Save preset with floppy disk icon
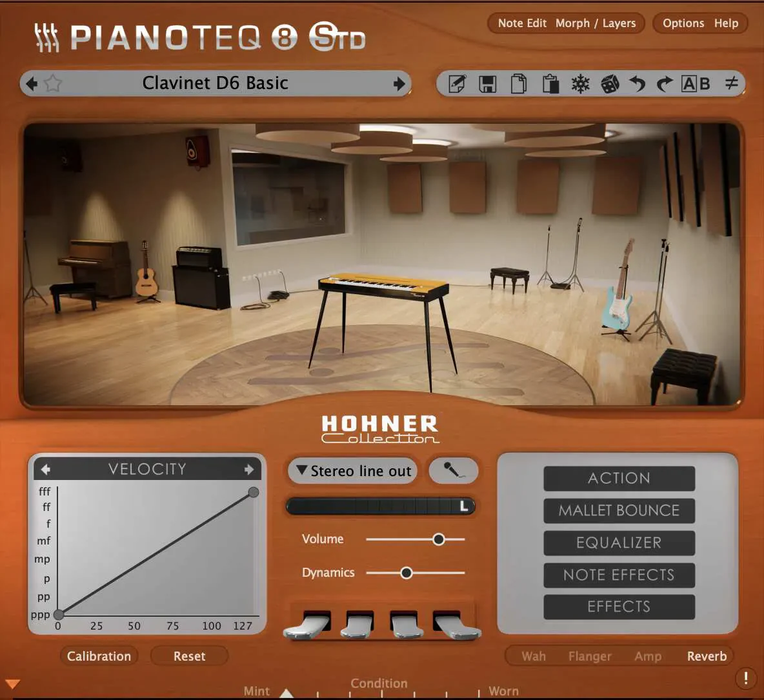The image size is (764, 700). coord(487,84)
